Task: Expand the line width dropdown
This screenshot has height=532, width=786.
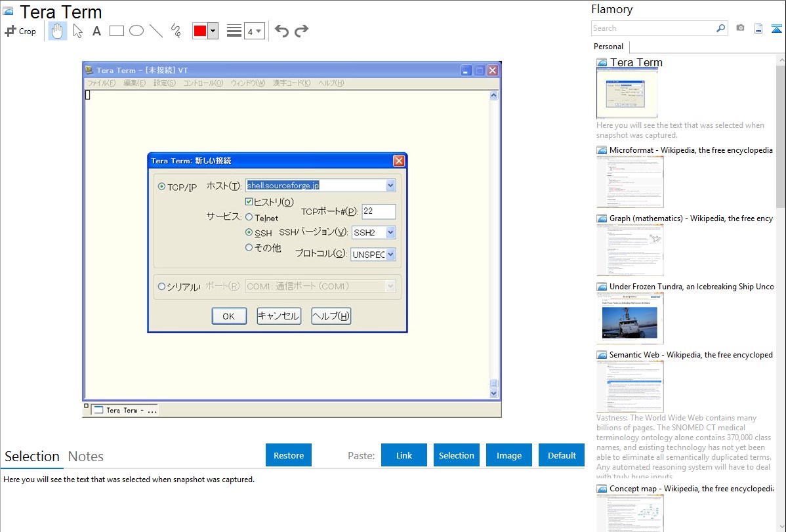Action: pos(254,31)
